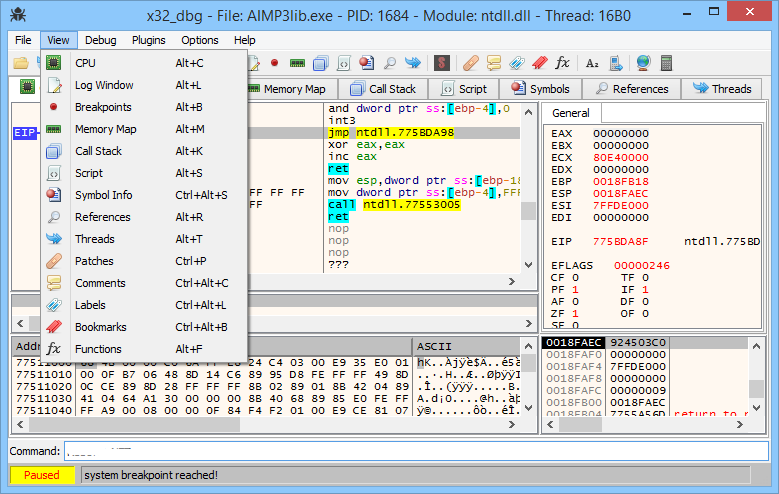Select the General registers tab

pyautogui.click(x=571, y=113)
